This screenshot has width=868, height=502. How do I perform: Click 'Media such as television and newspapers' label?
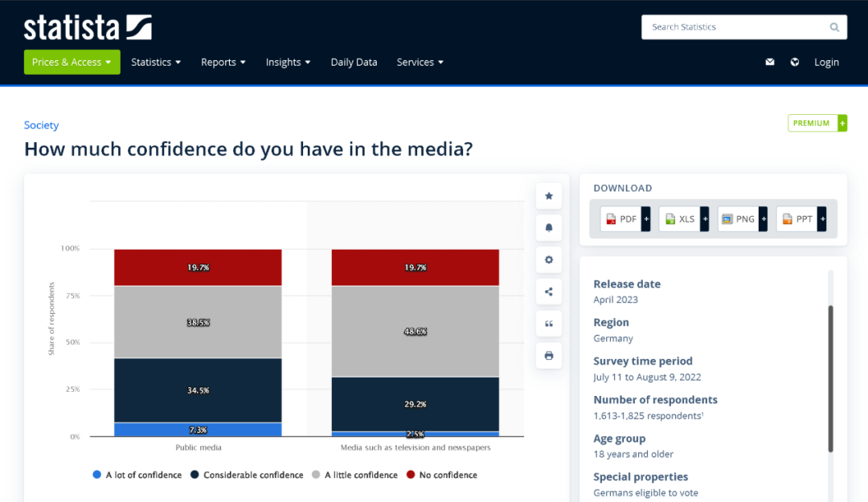click(416, 447)
